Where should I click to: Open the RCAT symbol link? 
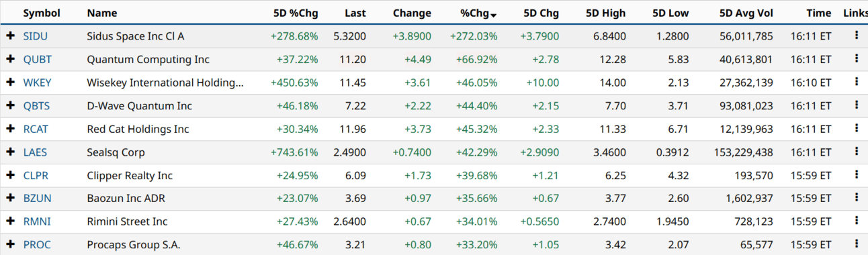(x=36, y=129)
